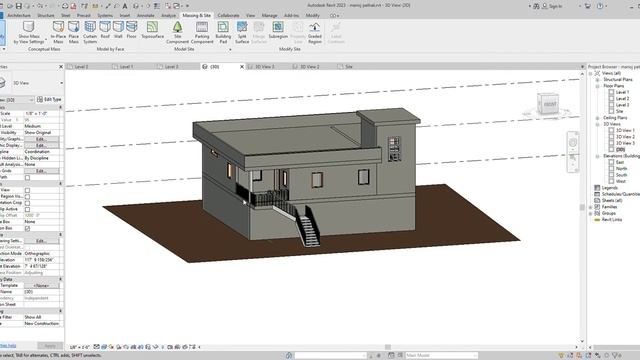Pick the Site Component tree icon
The height and width of the screenshot is (360, 640).
coord(178,27)
